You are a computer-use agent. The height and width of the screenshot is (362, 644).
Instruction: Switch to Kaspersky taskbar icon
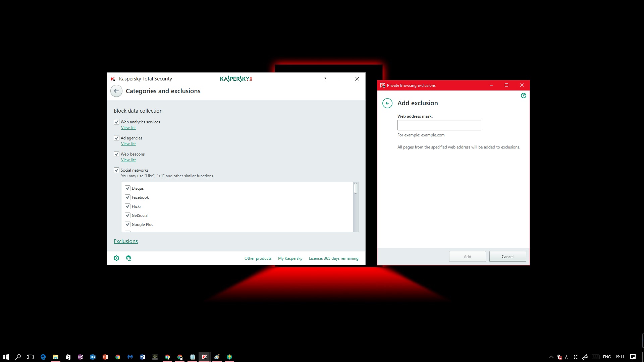(x=205, y=357)
